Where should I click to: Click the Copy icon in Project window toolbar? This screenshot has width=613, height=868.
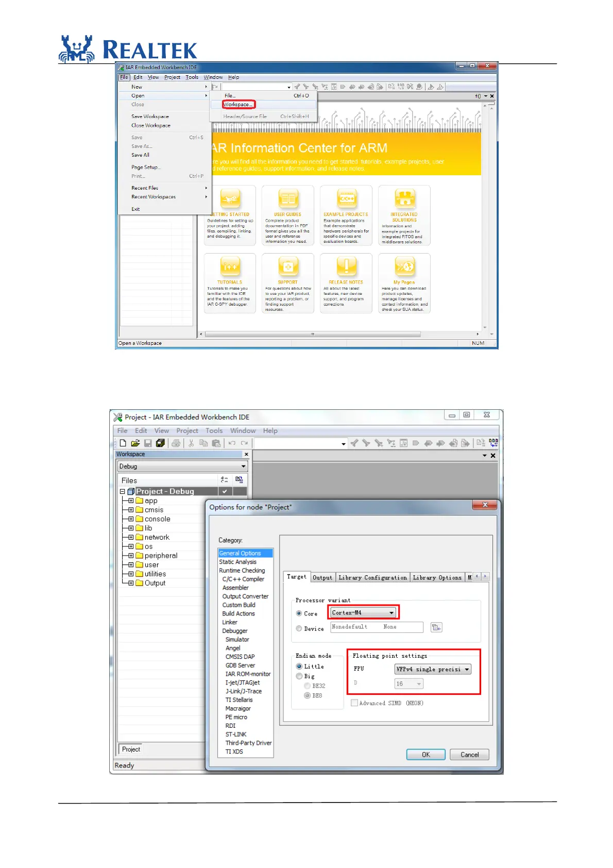pos(203,443)
